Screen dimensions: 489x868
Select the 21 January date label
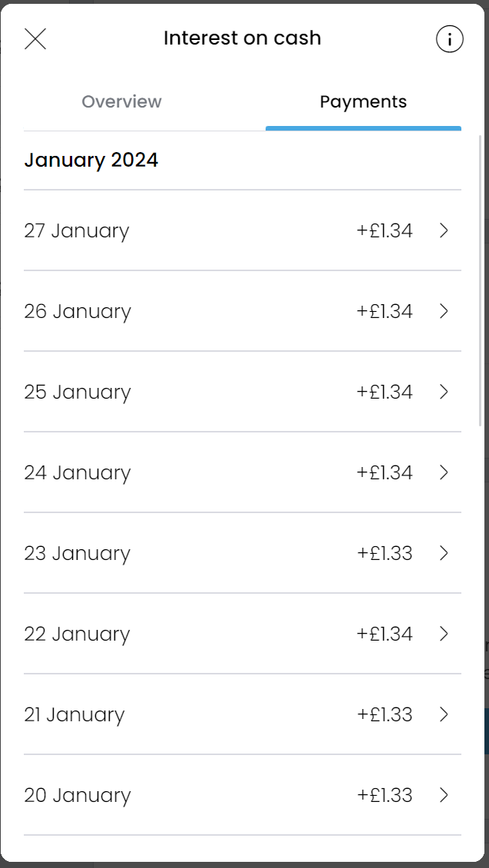74,714
